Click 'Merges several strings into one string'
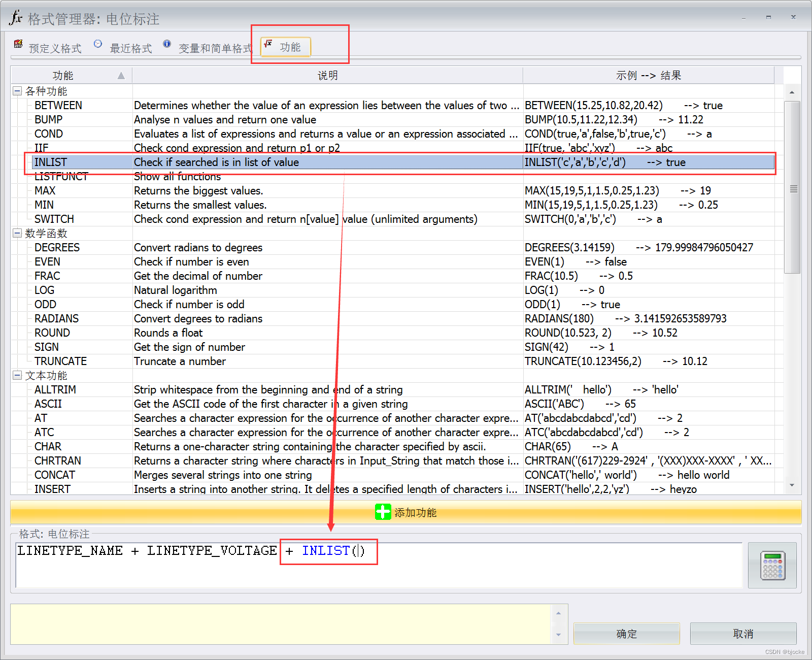Viewport: 812px width, 660px height. point(223,475)
